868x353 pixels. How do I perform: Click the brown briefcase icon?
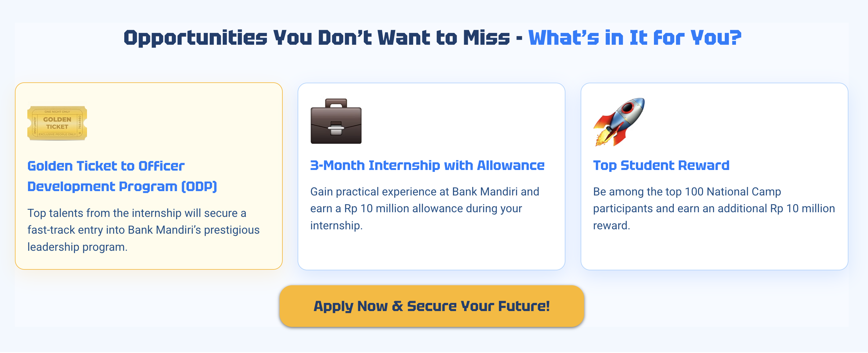click(336, 121)
